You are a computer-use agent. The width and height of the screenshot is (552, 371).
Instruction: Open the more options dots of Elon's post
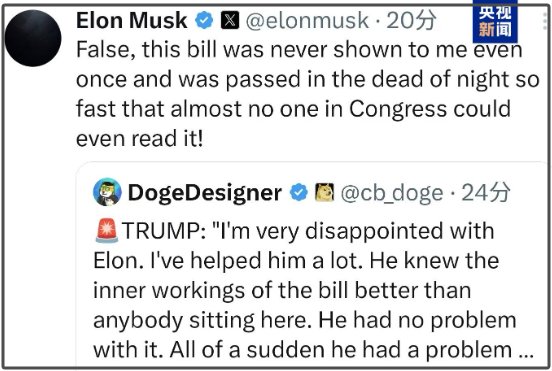coord(547,19)
